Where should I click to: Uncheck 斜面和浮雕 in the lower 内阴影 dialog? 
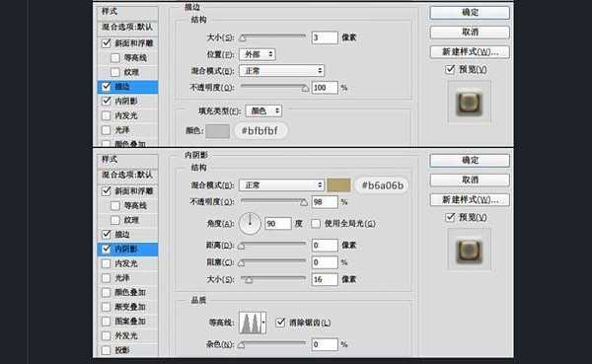[x=107, y=191]
